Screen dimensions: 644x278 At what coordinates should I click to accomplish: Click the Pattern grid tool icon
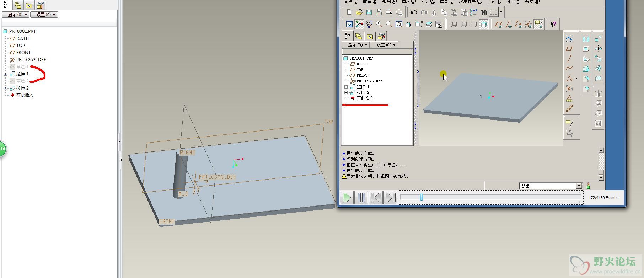pyautogui.click(x=598, y=123)
